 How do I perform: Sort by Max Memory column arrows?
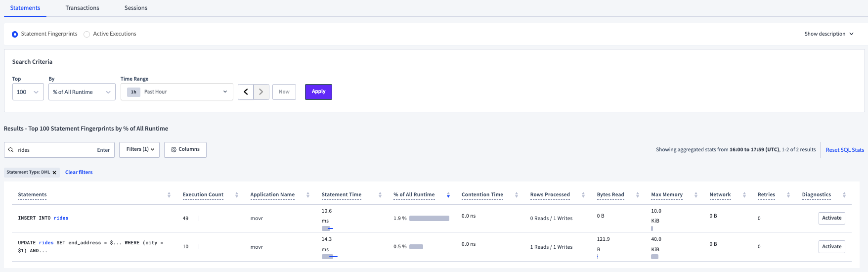coord(696,195)
